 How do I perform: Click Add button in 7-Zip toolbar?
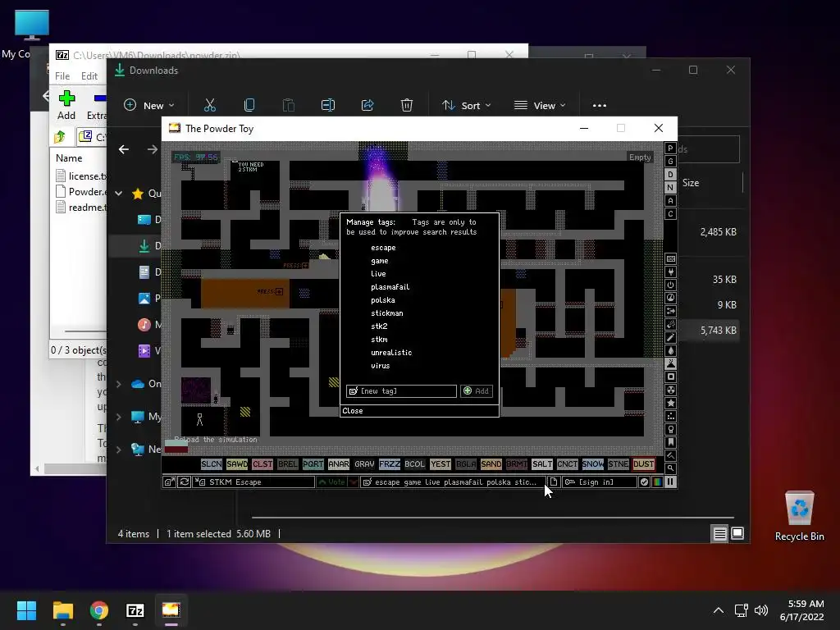[x=66, y=106]
